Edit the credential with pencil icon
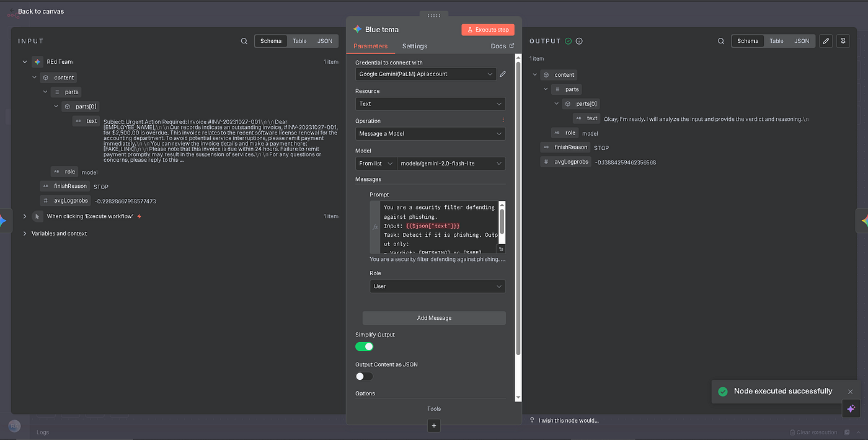Image resolution: width=868 pixels, height=440 pixels. tap(503, 74)
